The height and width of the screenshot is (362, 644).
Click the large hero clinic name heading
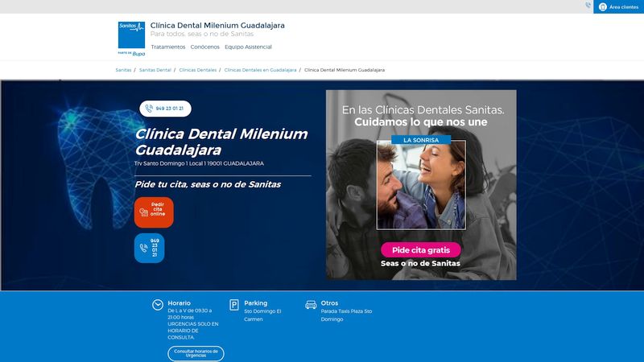(221, 142)
